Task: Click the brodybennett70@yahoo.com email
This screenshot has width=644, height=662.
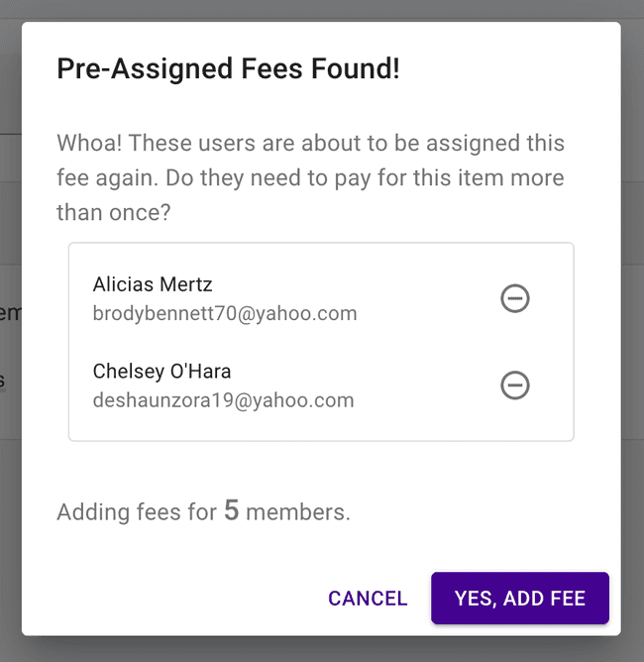Action: [225, 314]
